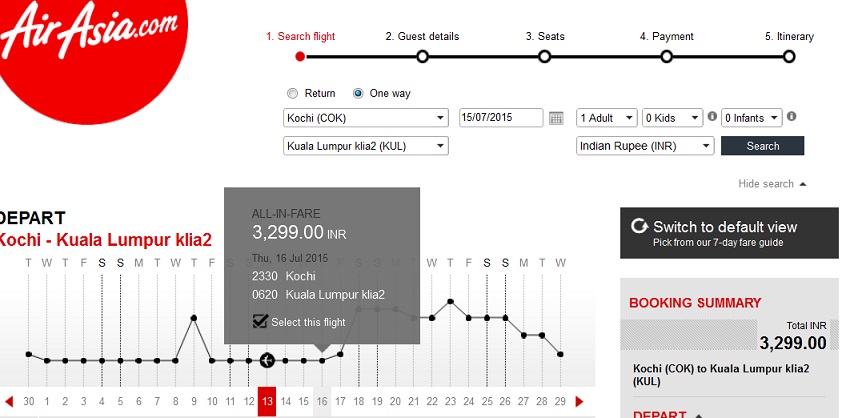Viewport: 842px width, 418px height.
Task: Open the 0 Kids dropdown
Action: (x=672, y=118)
